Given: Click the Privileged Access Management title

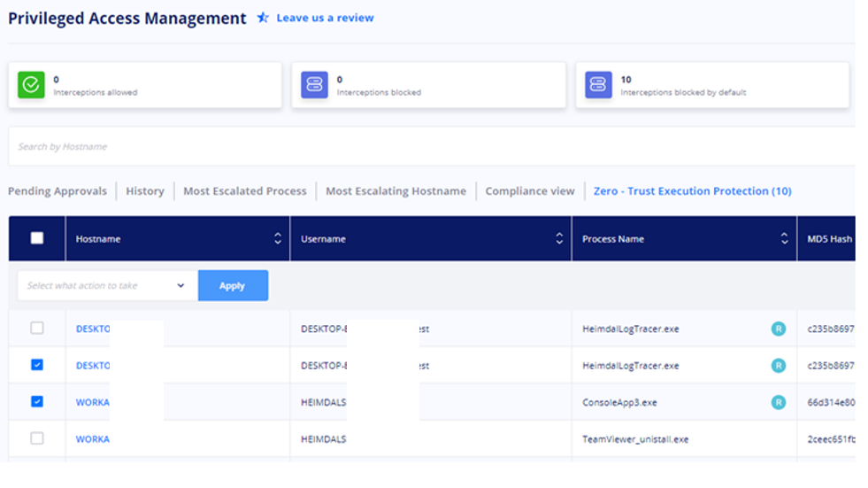Looking at the screenshot, I should click(x=127, y=19).
